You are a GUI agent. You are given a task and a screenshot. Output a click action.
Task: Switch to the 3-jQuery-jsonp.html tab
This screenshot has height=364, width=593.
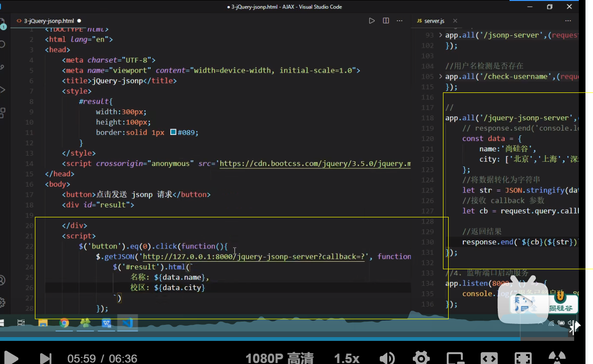(x=49, y=21)
